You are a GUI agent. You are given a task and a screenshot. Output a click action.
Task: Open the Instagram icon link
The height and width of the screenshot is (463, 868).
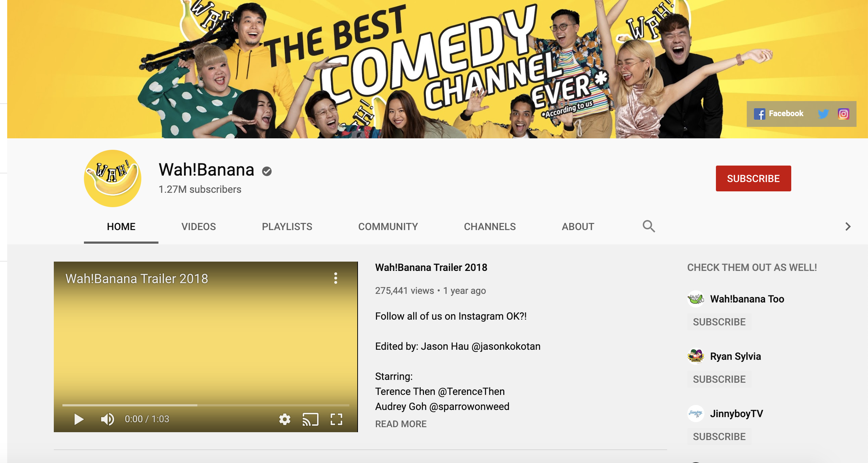click(843, 114)
